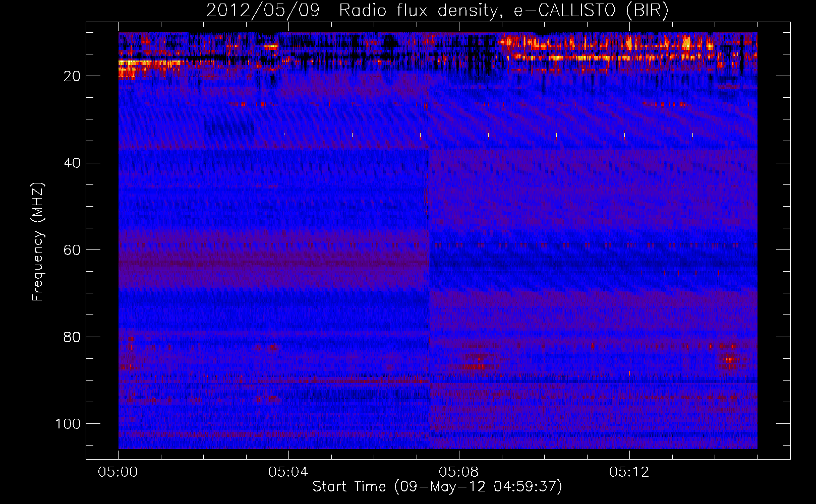Click the 60 MHz frequency tick label
816x504 pixels.
(x=72, y=250)
